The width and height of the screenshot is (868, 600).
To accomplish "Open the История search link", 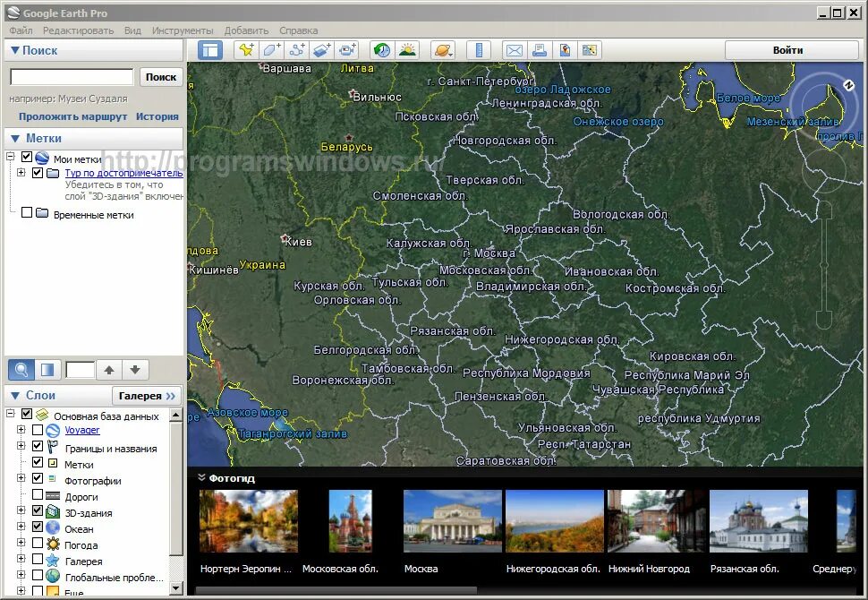I will click(157, 116).
